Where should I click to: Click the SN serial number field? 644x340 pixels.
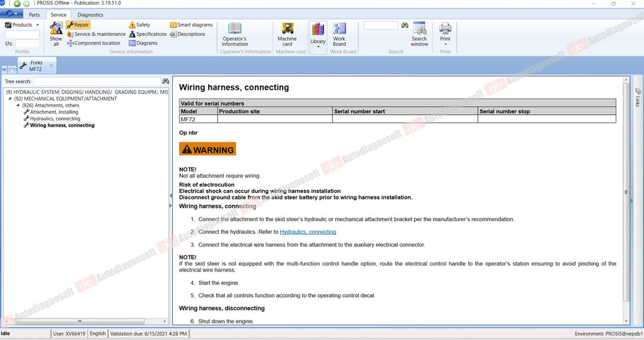(x=27, y=43)
